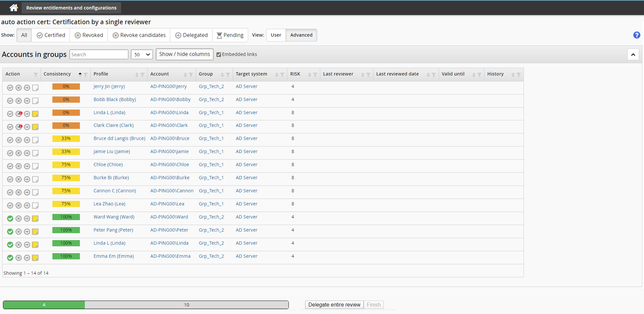The width and height of the screenshot is (644, 314).
Task: Click the green segment of the progress bar
Action: pos(44,305)
